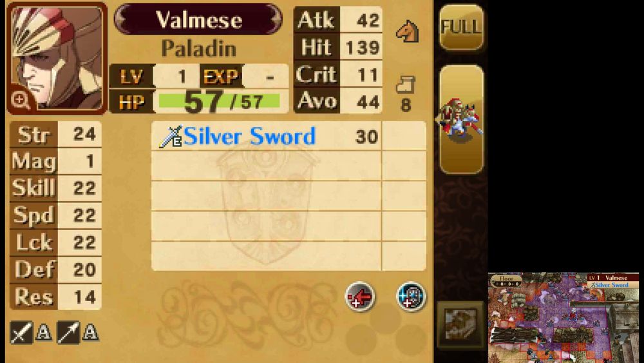This screenshot has height=363, width=644.
Task: Tap the Valmese name banner
Action: 198,19
